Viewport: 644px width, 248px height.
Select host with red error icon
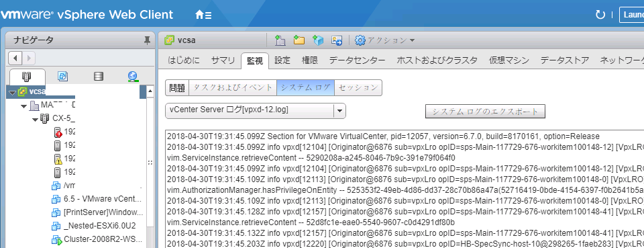[64, 132]
